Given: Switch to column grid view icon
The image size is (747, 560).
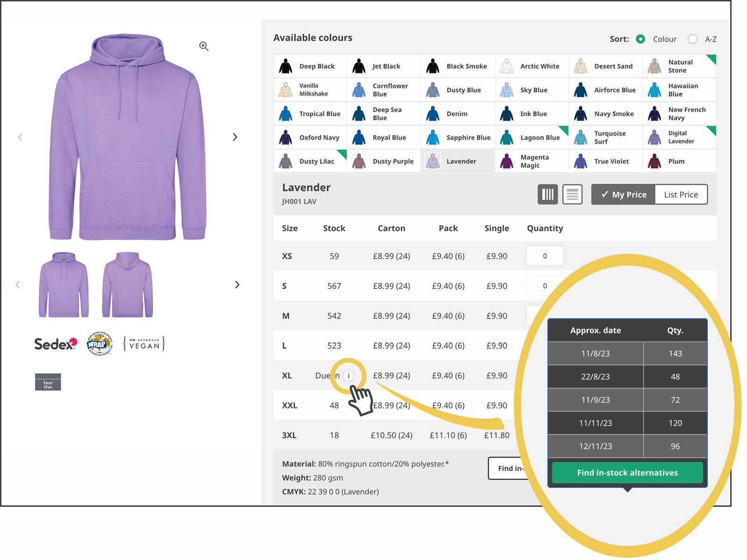Looking at the screenshot, I should pyautogui.click(x=548, y=194).
